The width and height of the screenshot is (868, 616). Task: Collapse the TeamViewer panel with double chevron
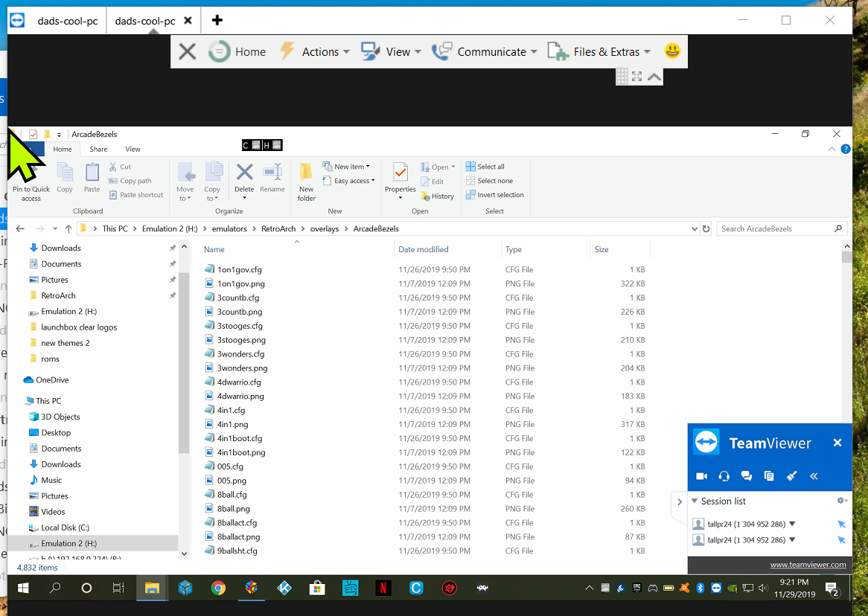coord(814,476)
